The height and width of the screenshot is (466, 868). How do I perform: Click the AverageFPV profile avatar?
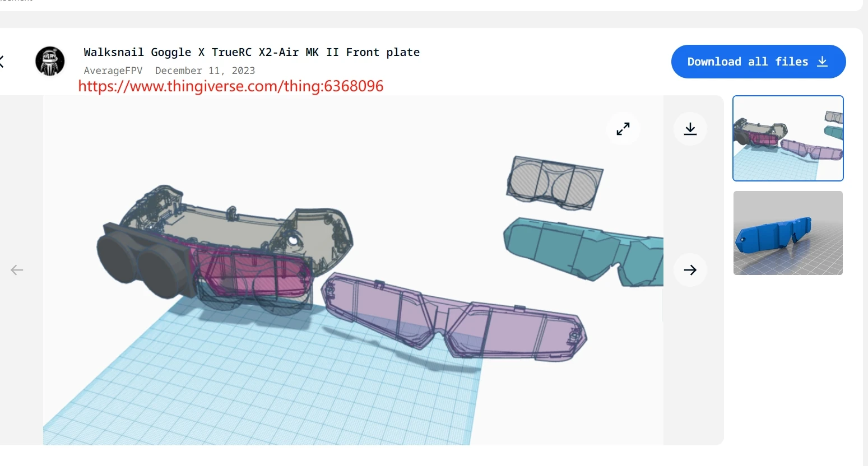tap(50, 61)
